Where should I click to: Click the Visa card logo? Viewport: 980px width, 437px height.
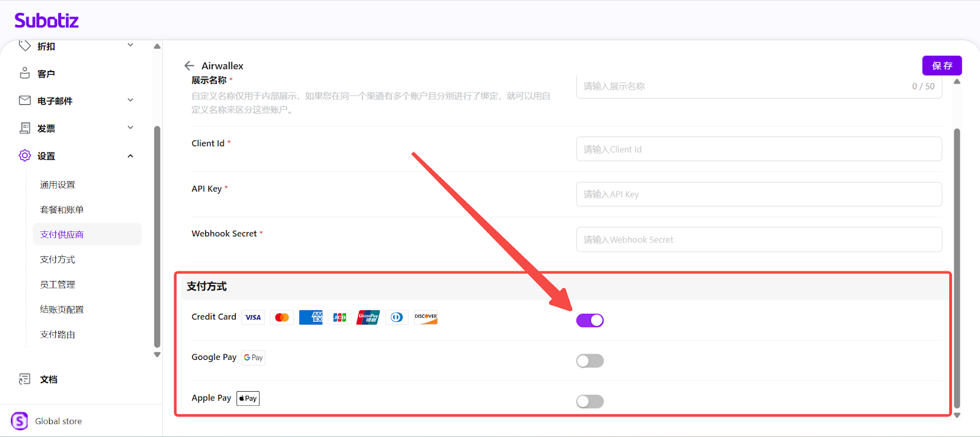253,317
